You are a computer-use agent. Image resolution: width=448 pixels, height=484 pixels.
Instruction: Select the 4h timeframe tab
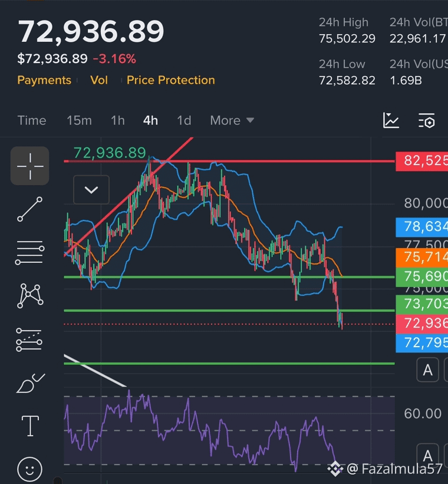151,120
